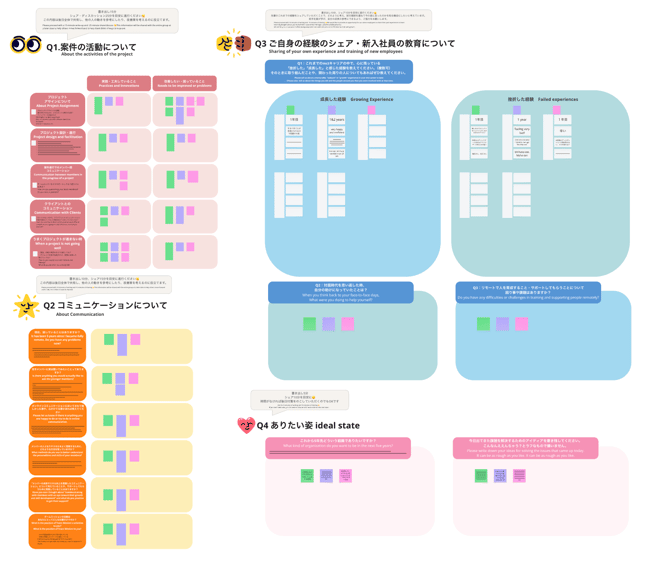Toggle the checkbox in 'Project design and facilitation' card

(x=33, y=143)
